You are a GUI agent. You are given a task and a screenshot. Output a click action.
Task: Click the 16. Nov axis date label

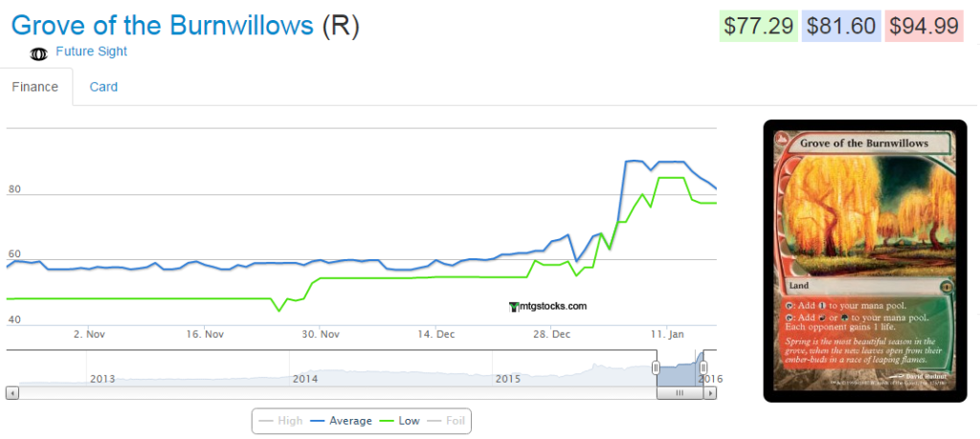205,334
